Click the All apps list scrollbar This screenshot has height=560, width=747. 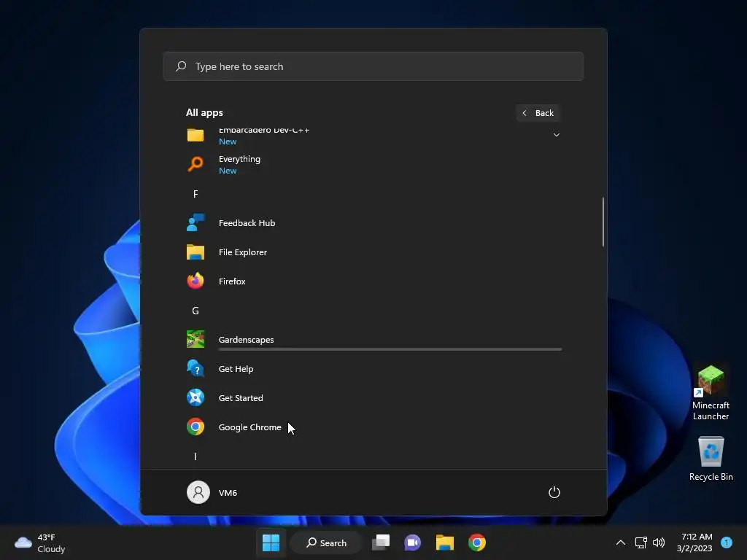tap(603, 222)
